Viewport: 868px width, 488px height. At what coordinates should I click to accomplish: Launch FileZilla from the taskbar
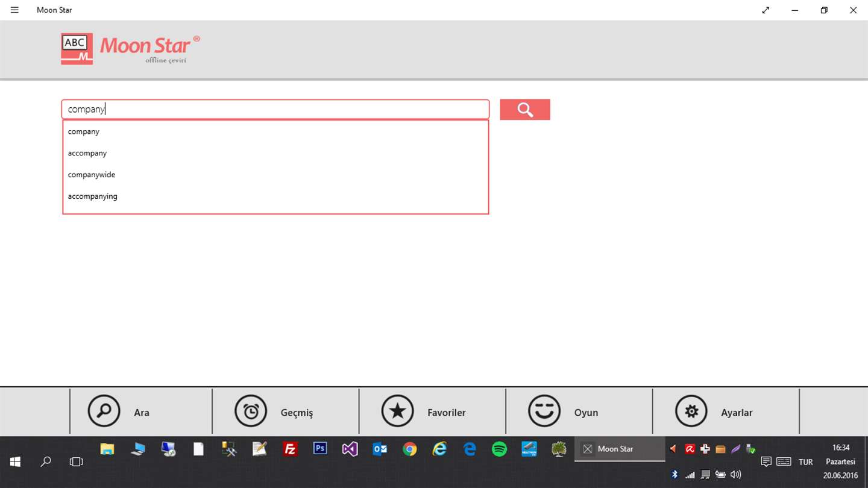[290, 449]
